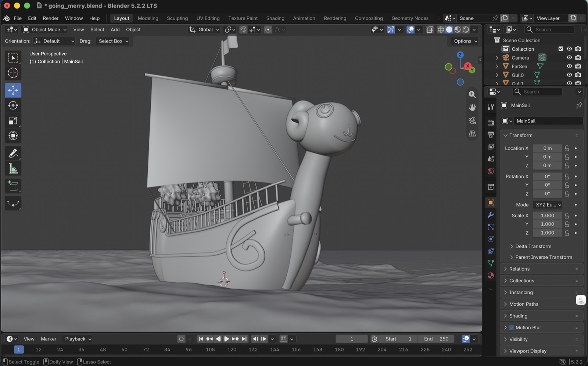Switch to material preview shading

(458, 30)
